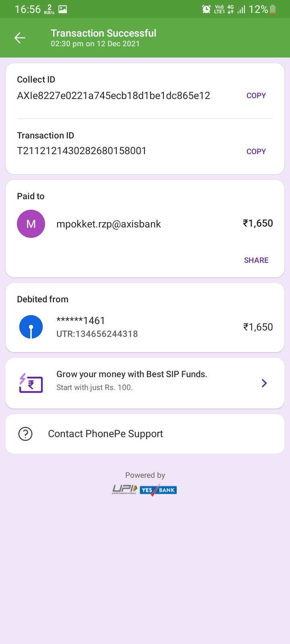The width and height of the screenshot is (290, 644).
Task: Tap the question mark help icon
Action: (x=25, y=434)
